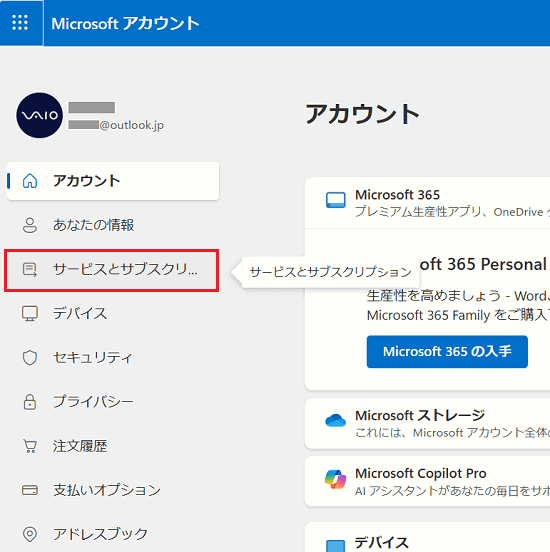Click the monitor icon for デバイス
The image size is (550, 552).
(30, 313)
